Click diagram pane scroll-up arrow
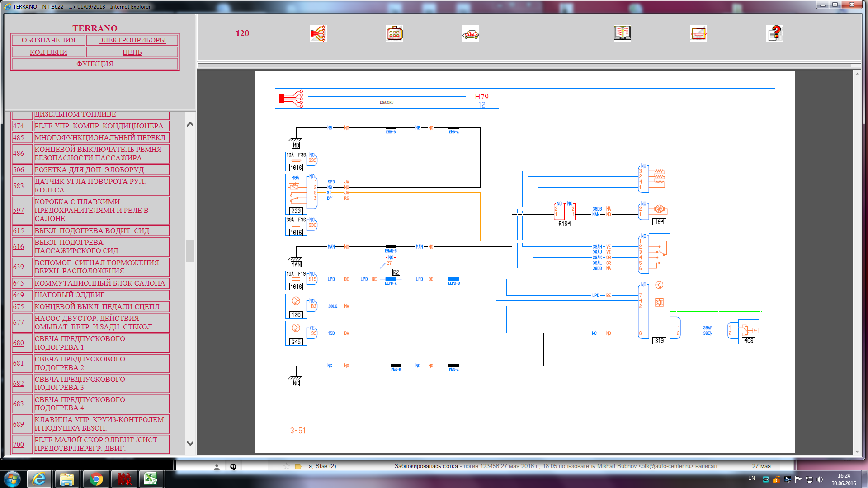 tap(857, 74)
